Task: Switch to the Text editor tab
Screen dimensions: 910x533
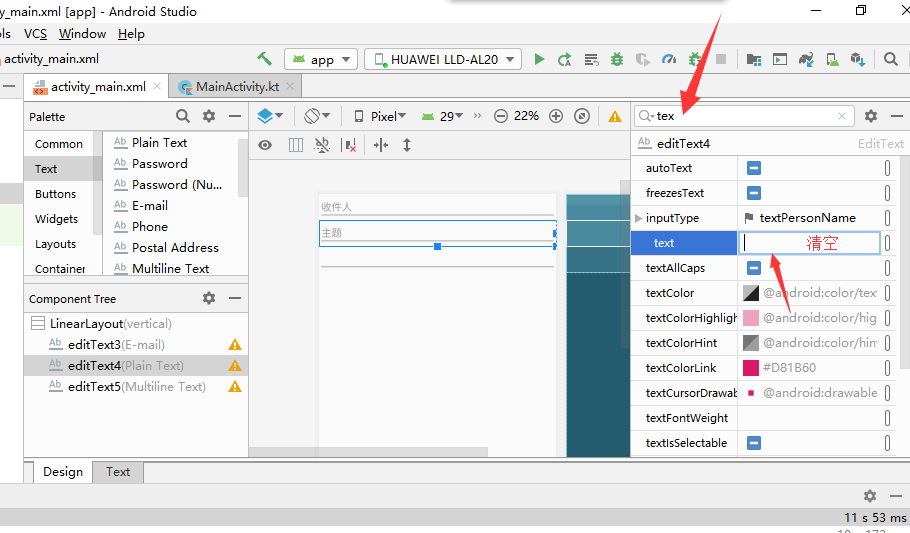Action: [x=118, y=472]
